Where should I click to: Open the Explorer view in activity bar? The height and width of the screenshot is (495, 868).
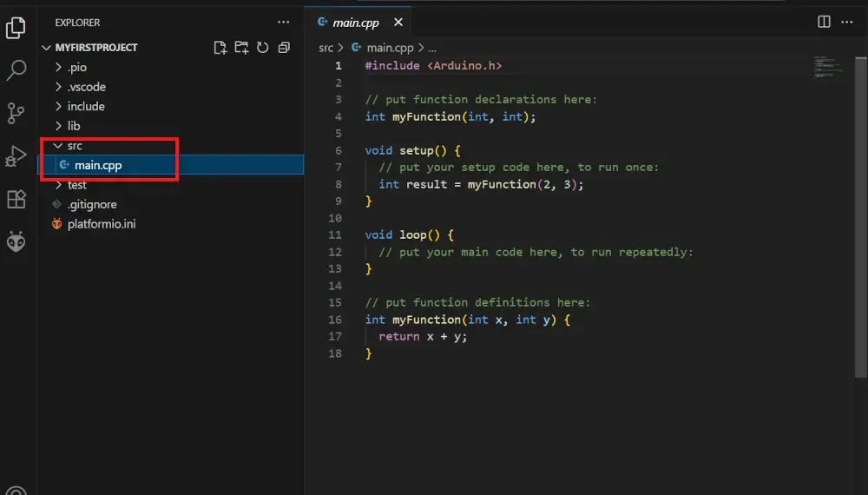pos(16,29)
